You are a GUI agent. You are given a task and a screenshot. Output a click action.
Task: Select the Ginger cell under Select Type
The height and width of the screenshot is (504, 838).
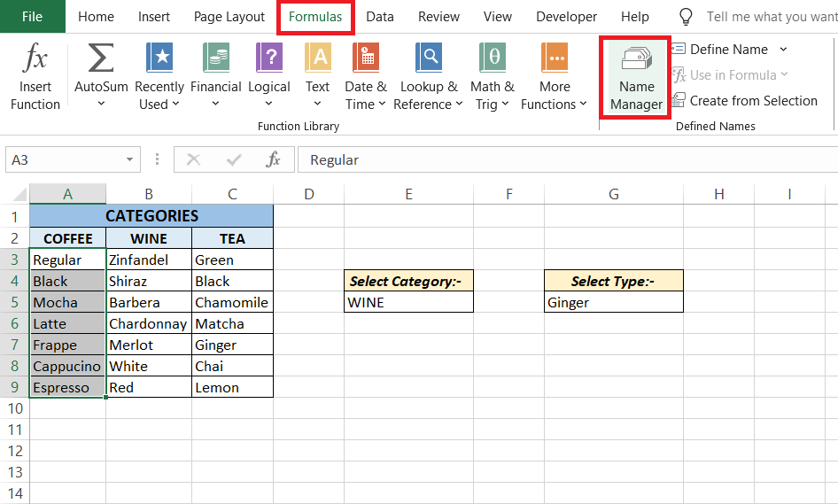click(x=614, y=303)
